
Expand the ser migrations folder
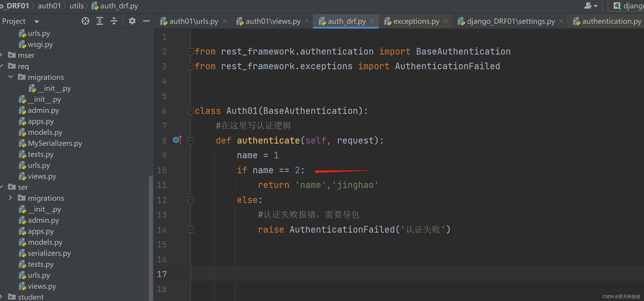[11, 198]
